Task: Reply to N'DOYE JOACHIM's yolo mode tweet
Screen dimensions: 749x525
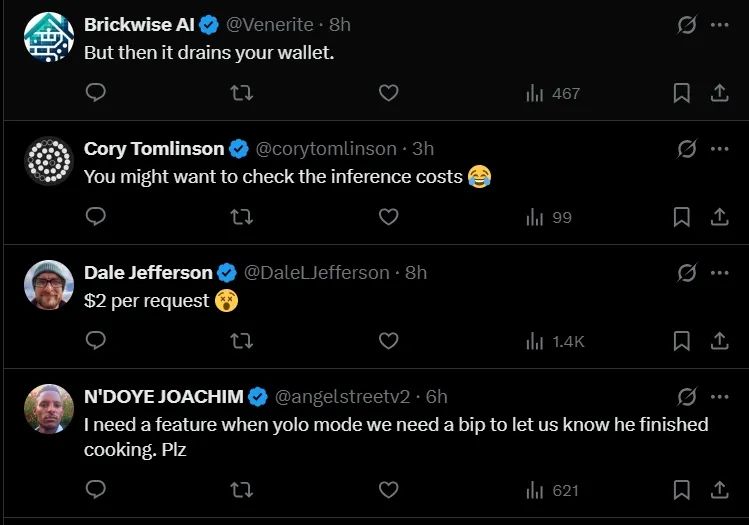Action: coord(96,489)
